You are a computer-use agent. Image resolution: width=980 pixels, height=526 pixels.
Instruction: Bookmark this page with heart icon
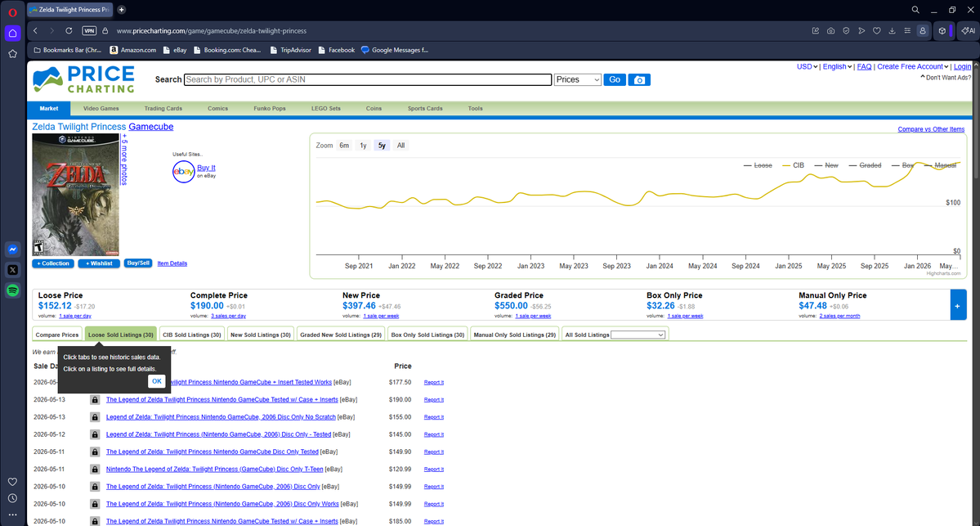[877, 30]
